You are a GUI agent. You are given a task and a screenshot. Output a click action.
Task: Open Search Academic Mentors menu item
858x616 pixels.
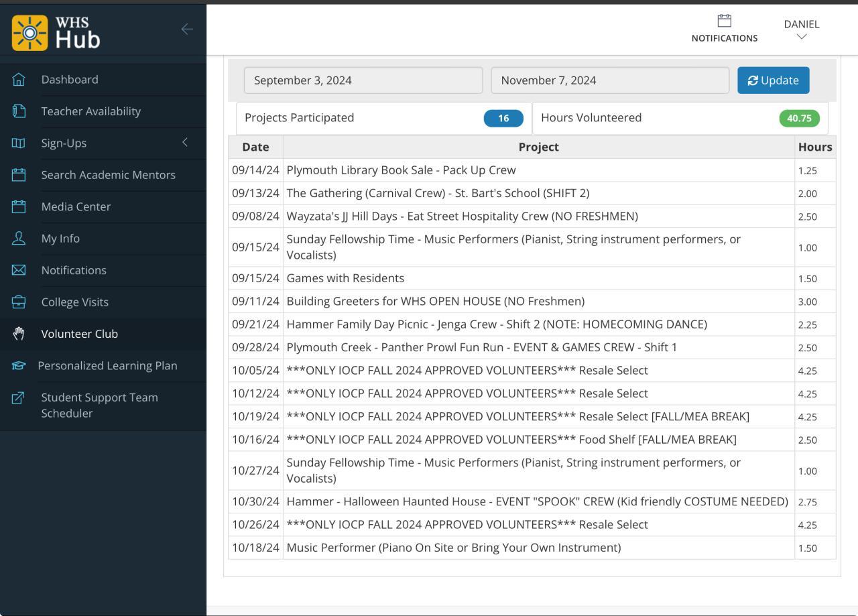click(108, 175)
